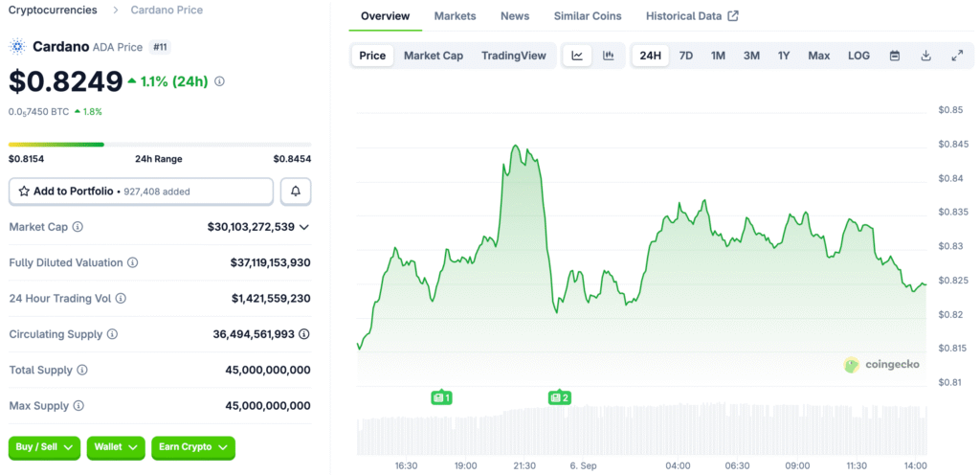Viewport: 980px width, 475px height.
Task: Open the Earn Crypto dropdown
Action: tap(193, 447)
